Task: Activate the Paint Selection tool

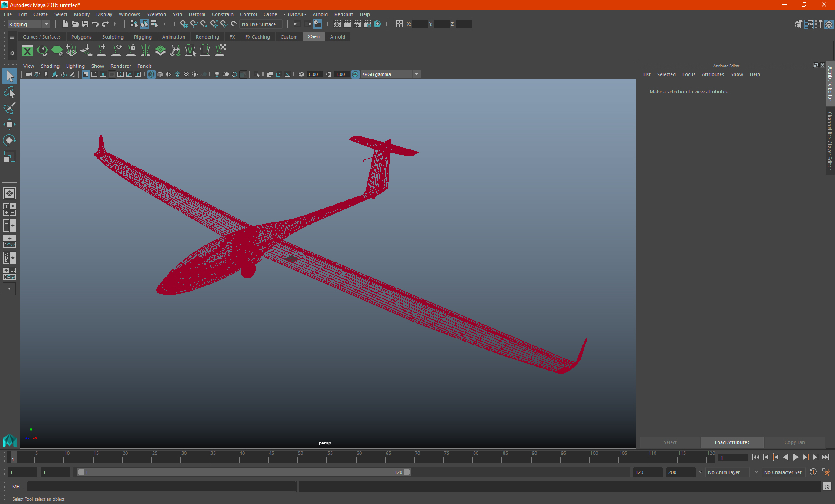Action: [9, 108]
